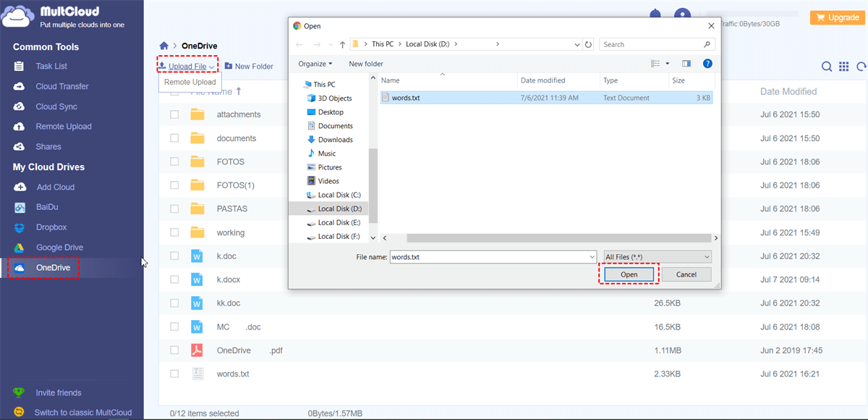Open the Organize dropdown menu
868x420 pixels.
315,64
